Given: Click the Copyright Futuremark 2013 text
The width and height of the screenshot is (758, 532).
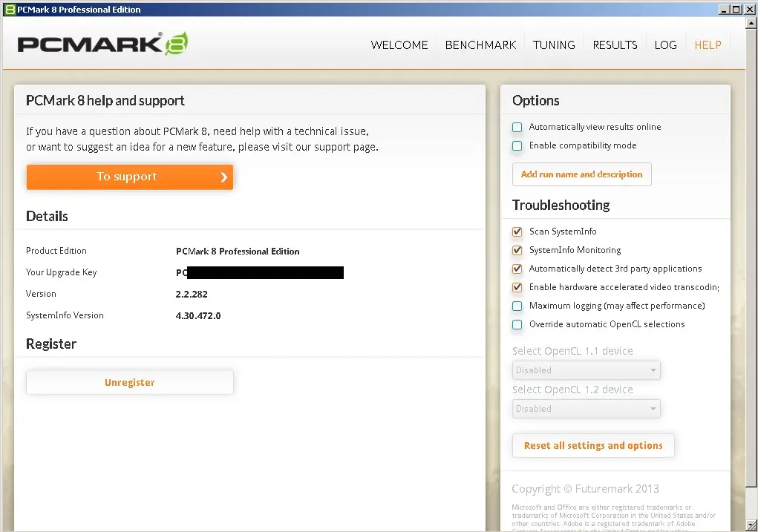Looking at the screenshot, I should click(585, 489).
